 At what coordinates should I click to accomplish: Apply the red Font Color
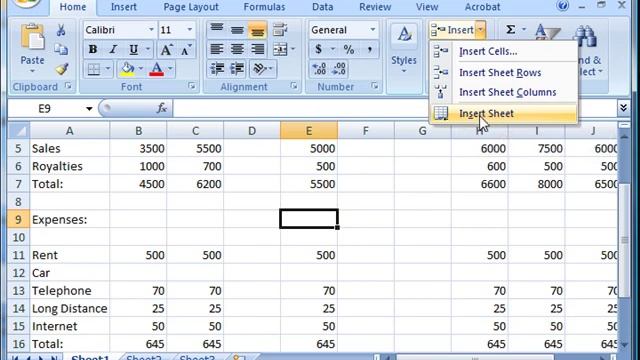click(x=157, y=69)
